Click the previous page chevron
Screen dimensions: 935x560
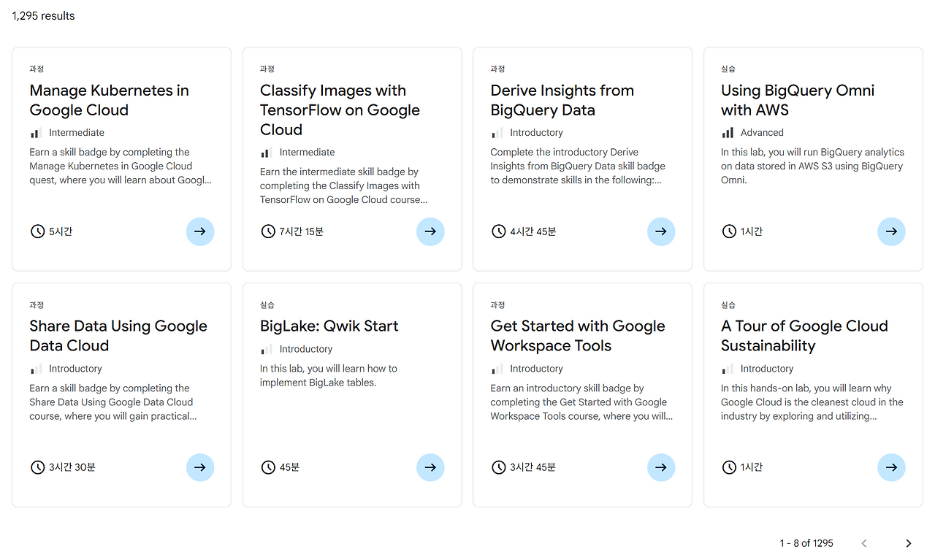click(x=864, y=543)
